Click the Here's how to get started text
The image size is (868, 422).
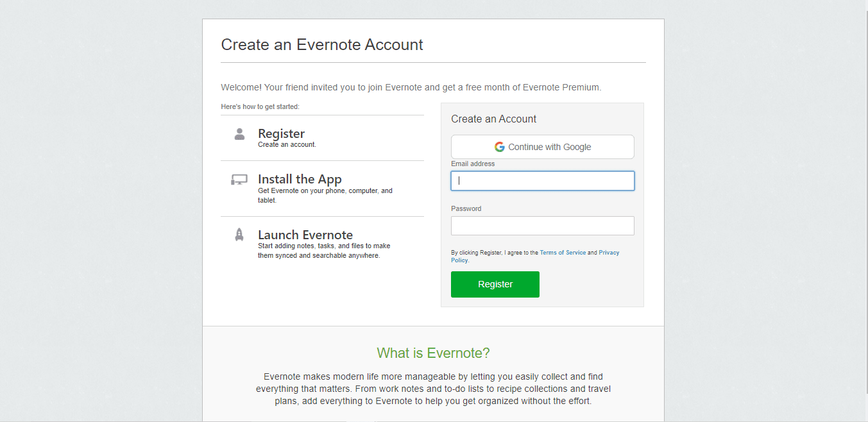(x=260, y=106)
